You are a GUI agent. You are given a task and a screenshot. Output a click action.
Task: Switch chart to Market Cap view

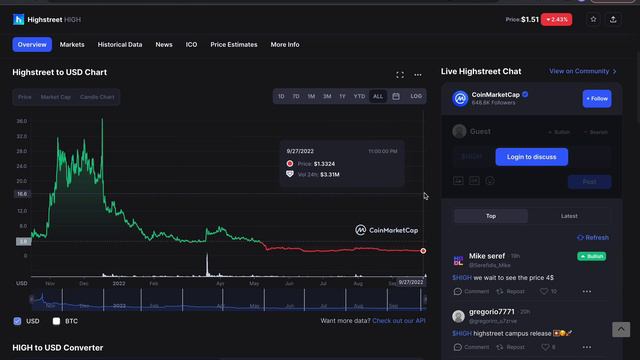point(56,97)
